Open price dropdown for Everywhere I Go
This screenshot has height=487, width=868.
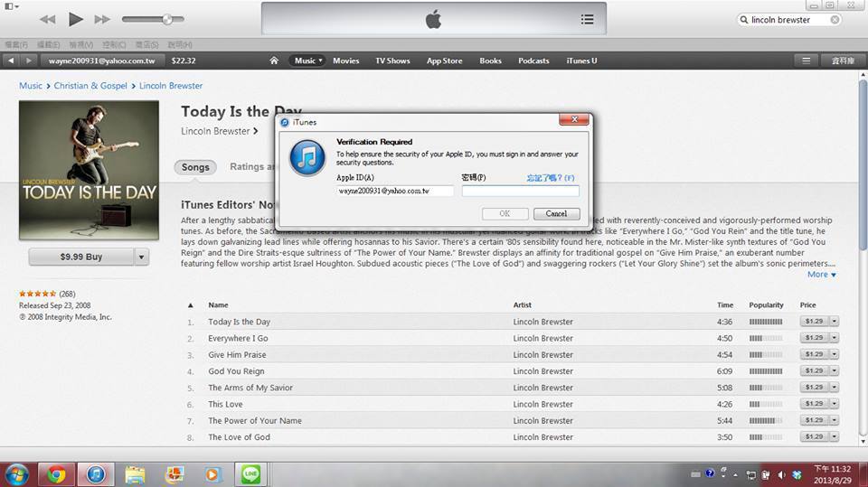pyautogui.click(x=835, y=338)
